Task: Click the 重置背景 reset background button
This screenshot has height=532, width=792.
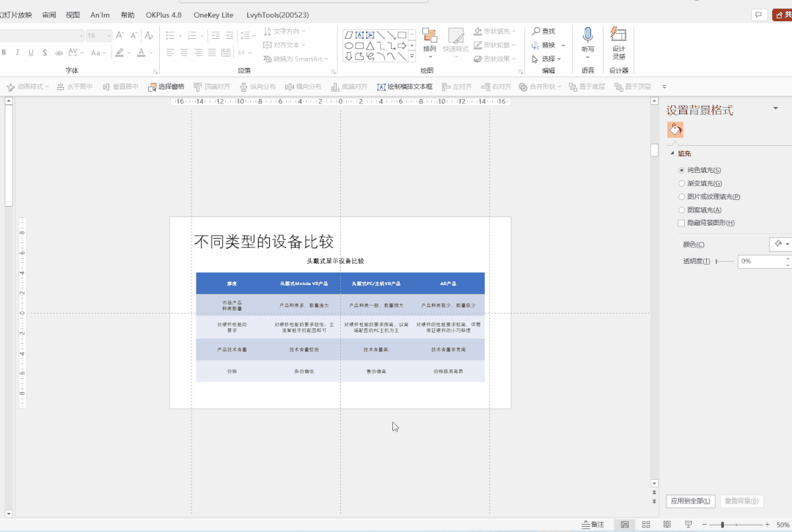Action: (x=741, y=500)
